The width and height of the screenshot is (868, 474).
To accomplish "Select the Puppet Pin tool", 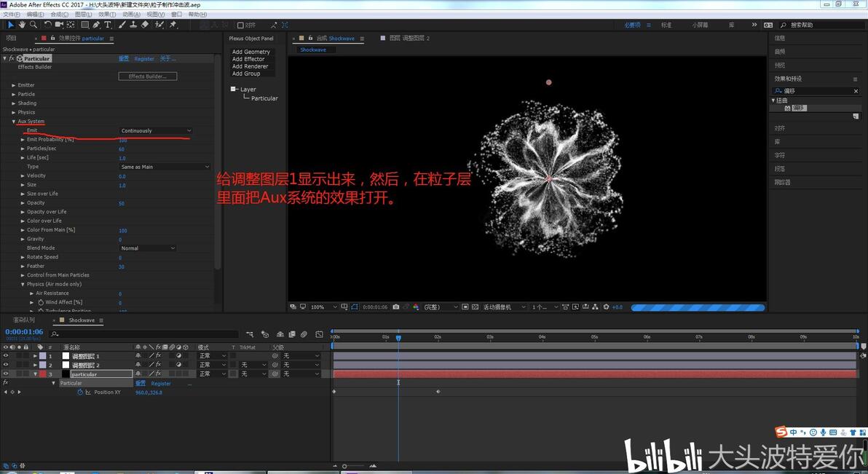I will click(x=173, y=25).
